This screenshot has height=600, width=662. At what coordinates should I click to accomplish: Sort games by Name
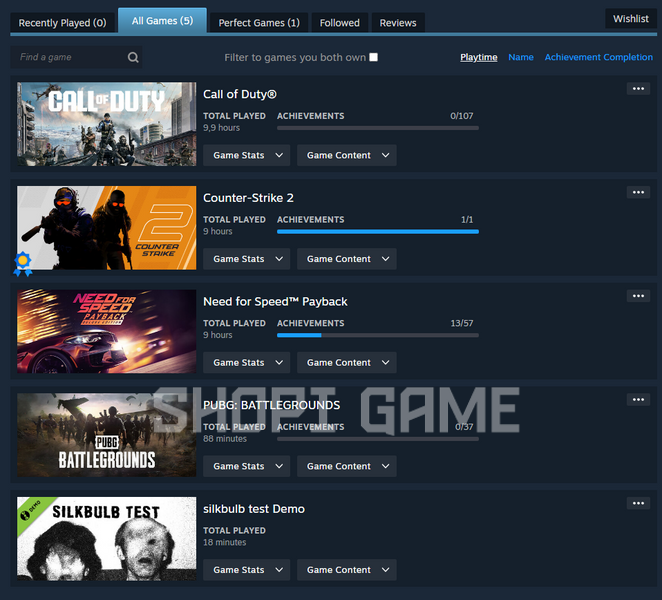[x=521, y=57]
